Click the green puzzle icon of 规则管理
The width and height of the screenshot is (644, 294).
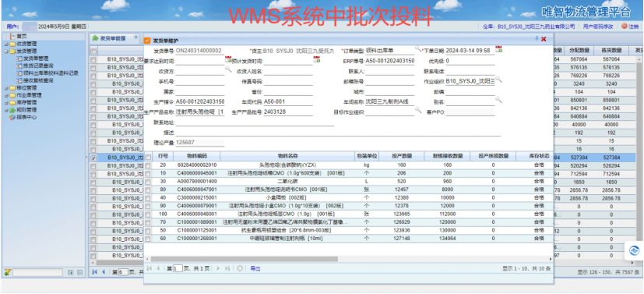tap(12, 110)
